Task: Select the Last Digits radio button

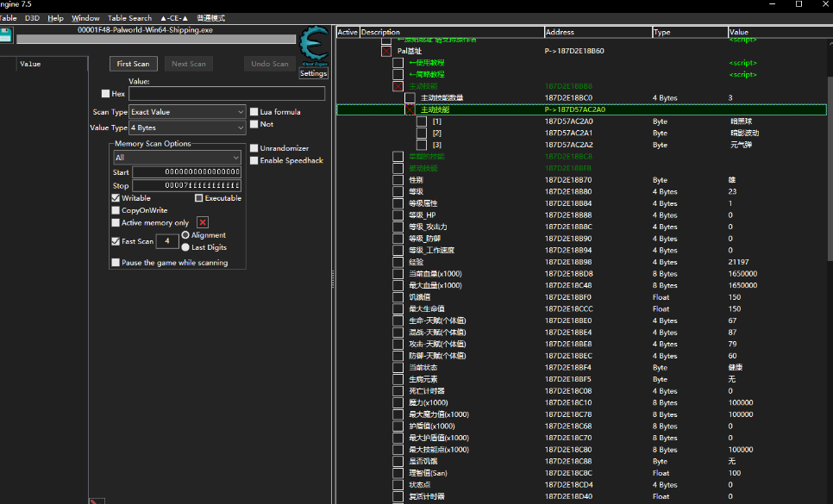Action: [185, 247]
